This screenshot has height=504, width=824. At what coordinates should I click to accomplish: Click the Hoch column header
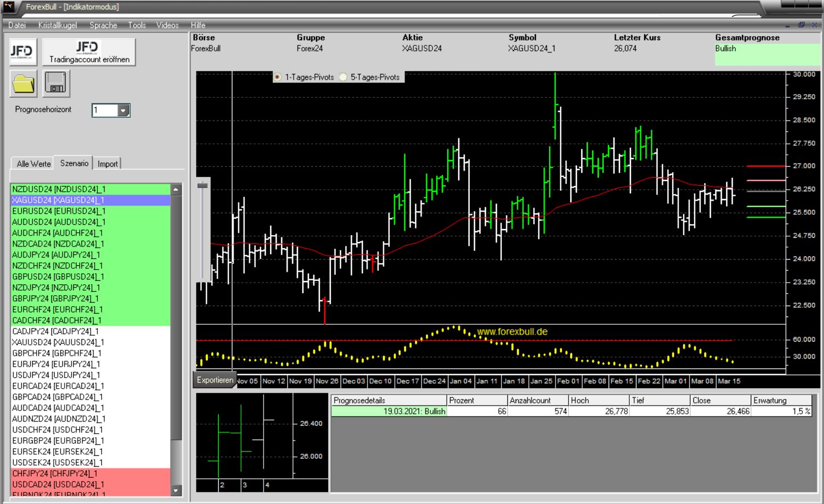[x=599, y=400]
